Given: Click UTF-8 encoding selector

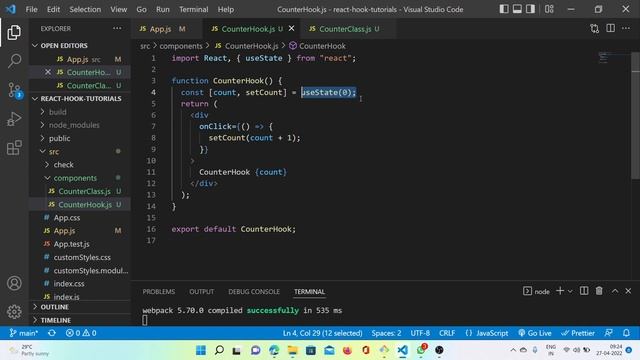Looking at the screenshot, I should [420, 333].
